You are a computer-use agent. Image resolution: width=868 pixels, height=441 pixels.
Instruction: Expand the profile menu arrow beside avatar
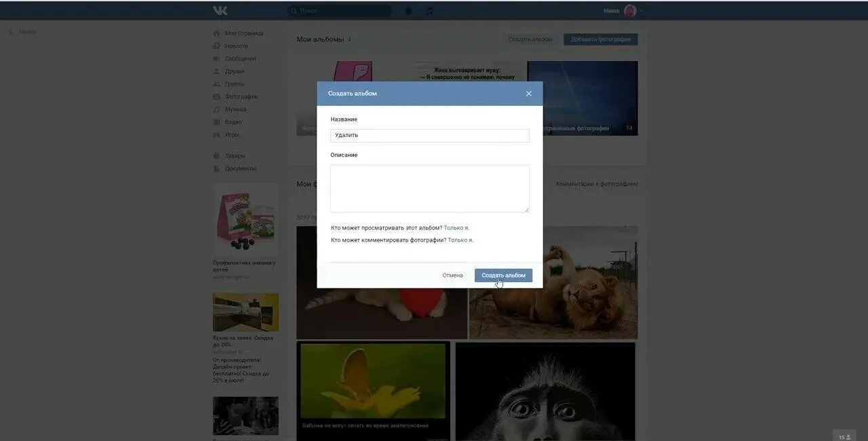[x=642, y=11]
